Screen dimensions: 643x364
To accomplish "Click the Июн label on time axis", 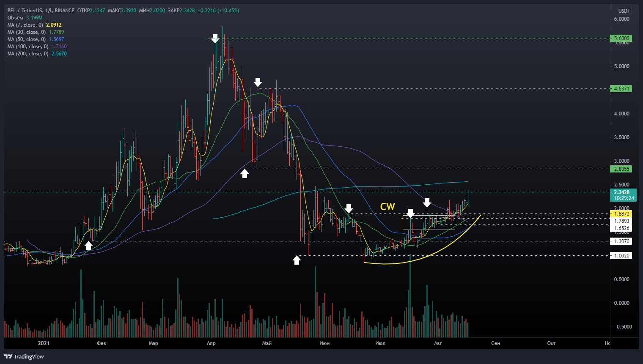I will point(324,343).
